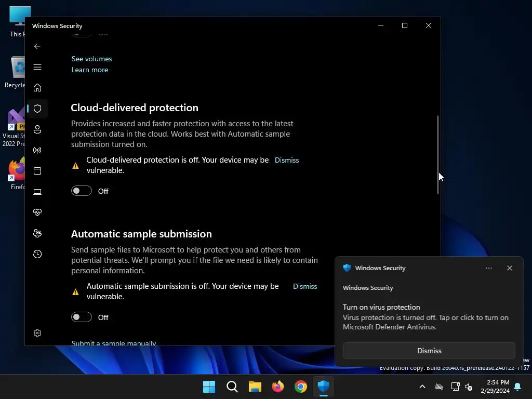
Task: Click Windows Security shield icon in notification
Action: pyautogui.click(x=347, y=268)
